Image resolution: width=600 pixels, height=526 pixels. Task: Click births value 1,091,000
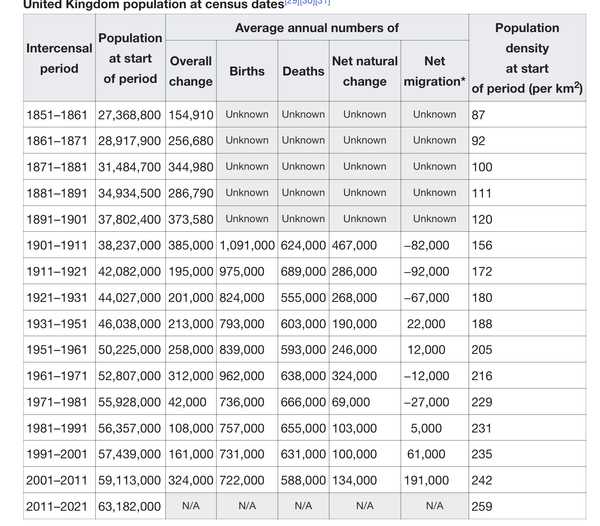tap(247, 245)
